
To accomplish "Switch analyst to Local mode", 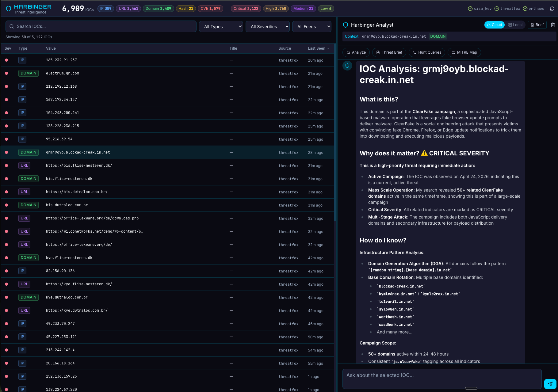I will tap(515, 25).
